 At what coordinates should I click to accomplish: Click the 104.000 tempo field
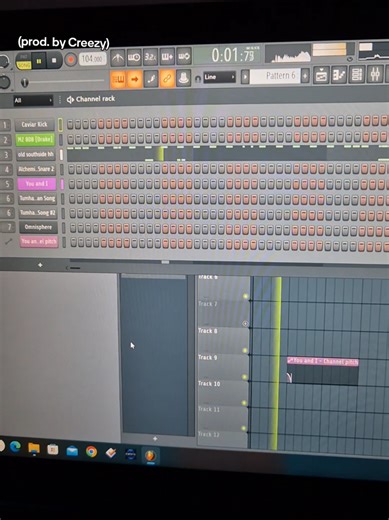point(92,59)
